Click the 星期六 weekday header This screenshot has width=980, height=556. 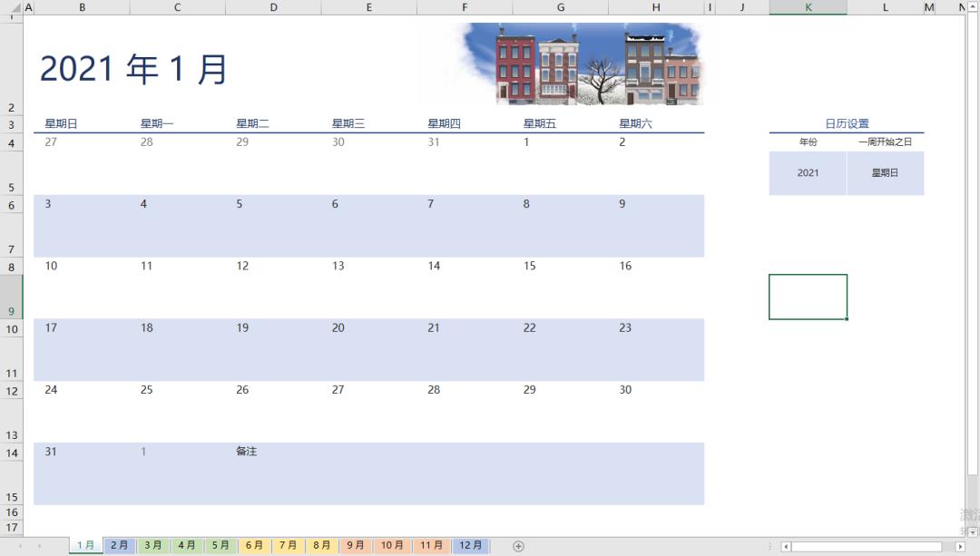coord(635,123)
